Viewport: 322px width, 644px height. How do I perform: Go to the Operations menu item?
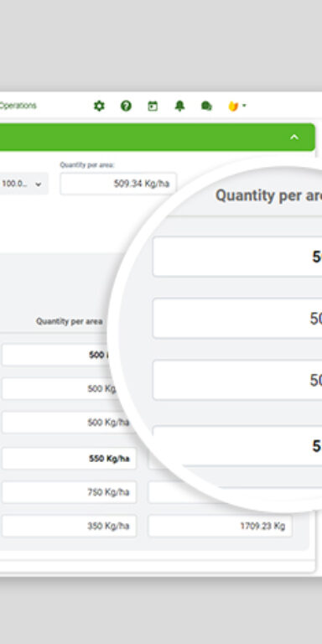(18, 106)
